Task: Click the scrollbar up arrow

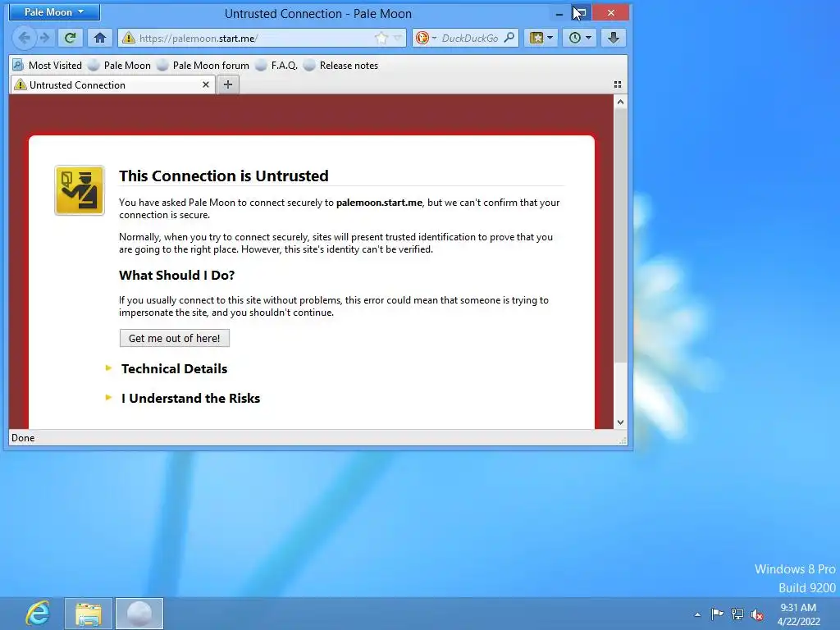Action: pyautogui.click(x=620, y=102)
